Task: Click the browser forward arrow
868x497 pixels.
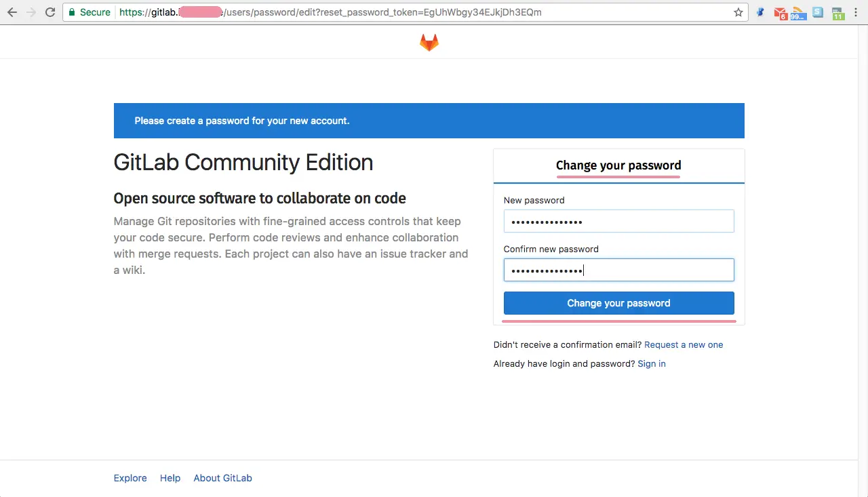Action: [x=31, y=12]
